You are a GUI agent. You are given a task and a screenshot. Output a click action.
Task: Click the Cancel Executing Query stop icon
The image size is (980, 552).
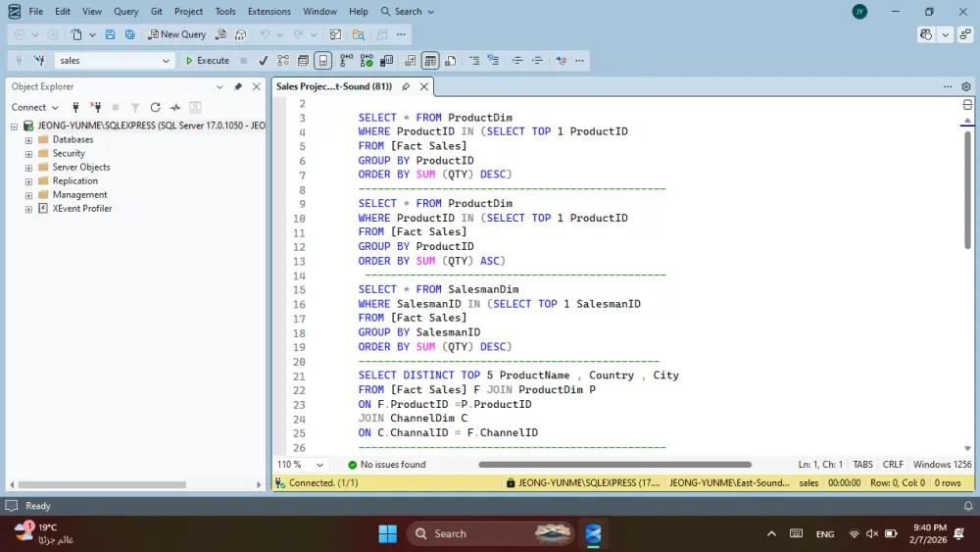pos(244,61)
